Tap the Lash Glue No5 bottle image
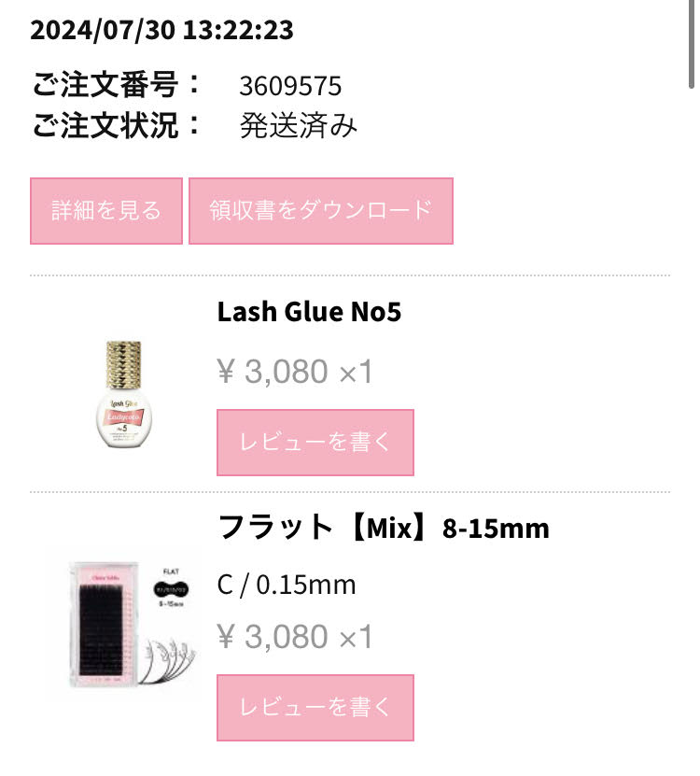This screenshot has width=700, height=776. [x=124, y=394]
